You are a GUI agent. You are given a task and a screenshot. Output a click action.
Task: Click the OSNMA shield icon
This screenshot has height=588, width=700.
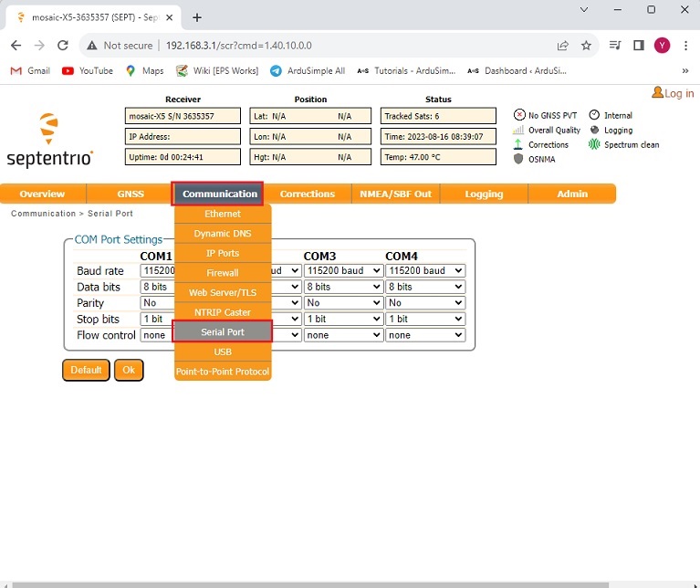point(519,159)
